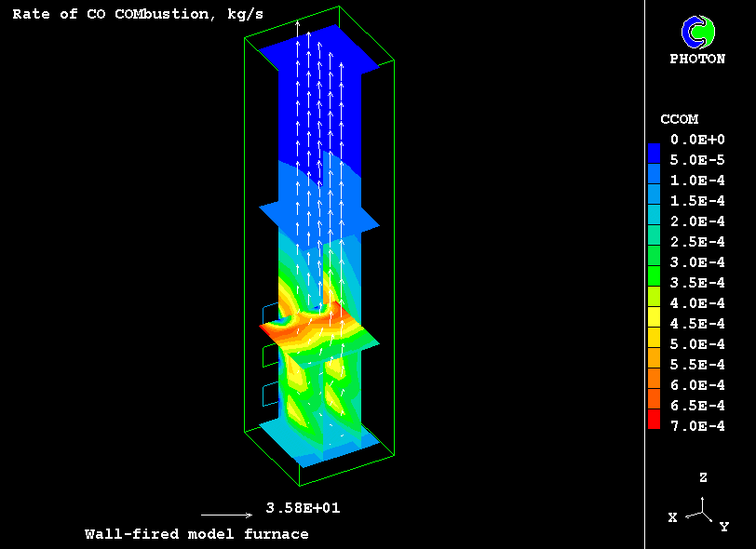Click the CCOM legend heading
756x549 pixels.
[x=679, y=119]
